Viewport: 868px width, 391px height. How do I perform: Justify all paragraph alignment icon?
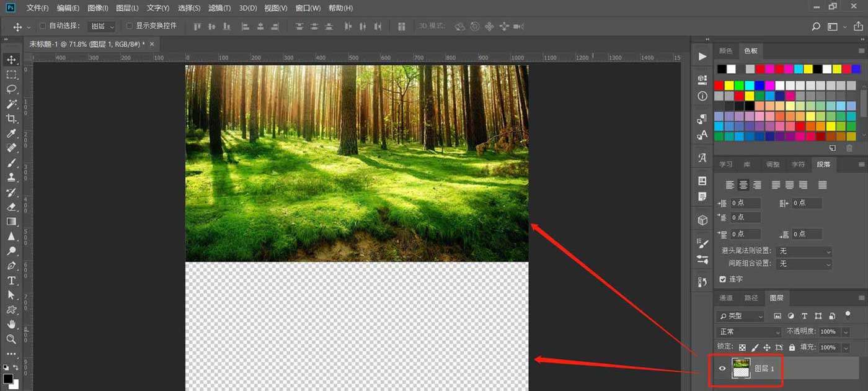coord(822,185)
